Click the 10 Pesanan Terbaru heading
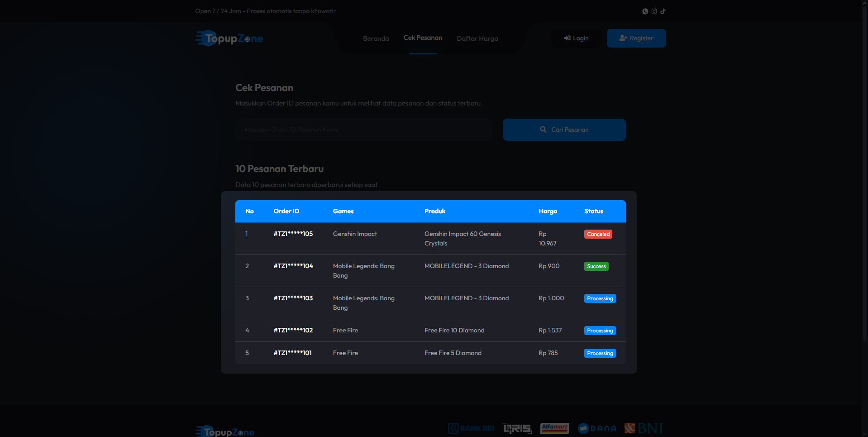The width and height of the screenshot is (868, 437). coord(280,169)
